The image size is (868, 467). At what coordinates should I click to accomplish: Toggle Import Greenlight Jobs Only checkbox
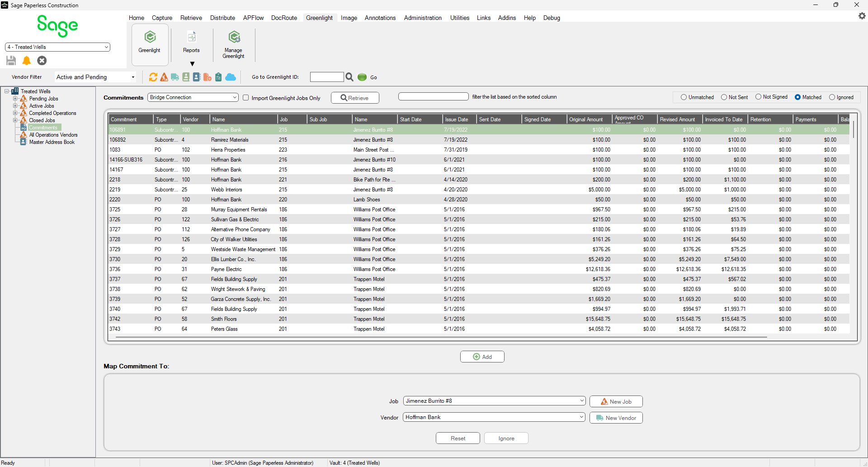(x=246, y=98)
